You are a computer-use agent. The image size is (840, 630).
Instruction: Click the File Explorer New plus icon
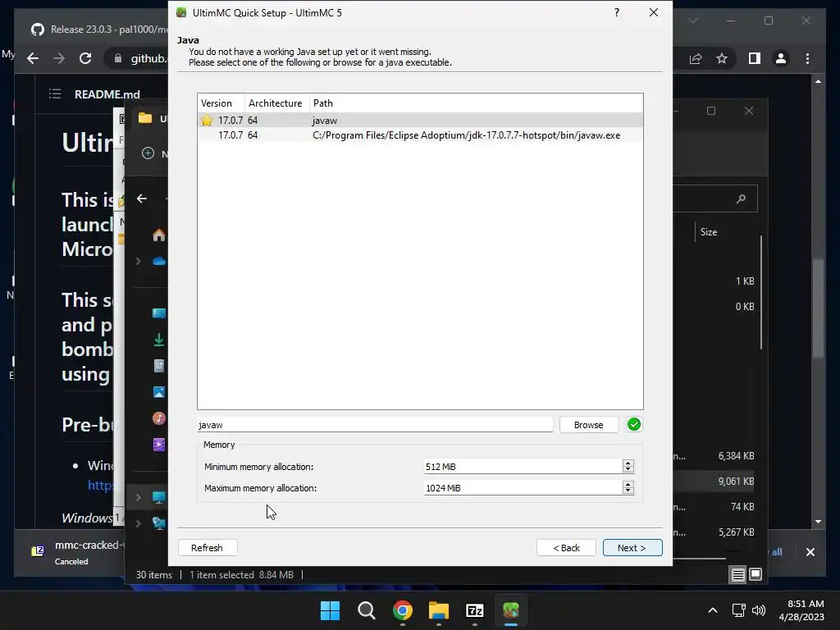click(148, 153)
